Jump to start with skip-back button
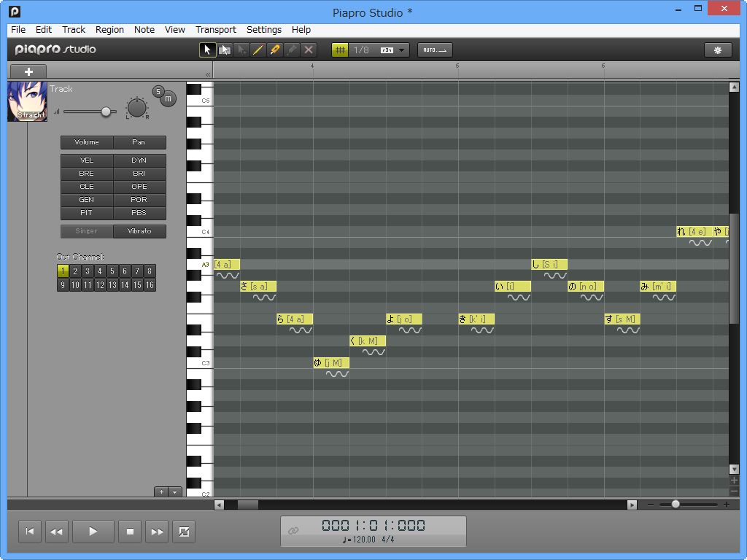This screenshot has width=747, height=560. 29,532
